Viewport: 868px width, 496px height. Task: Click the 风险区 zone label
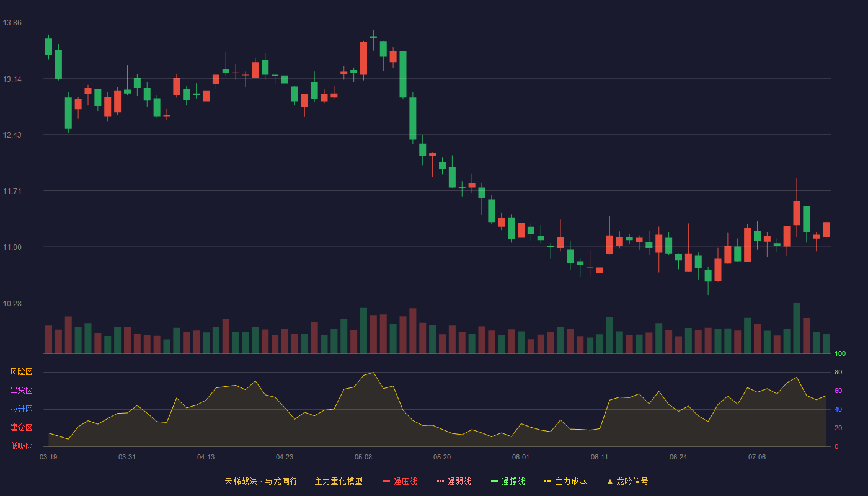[21, 372]
